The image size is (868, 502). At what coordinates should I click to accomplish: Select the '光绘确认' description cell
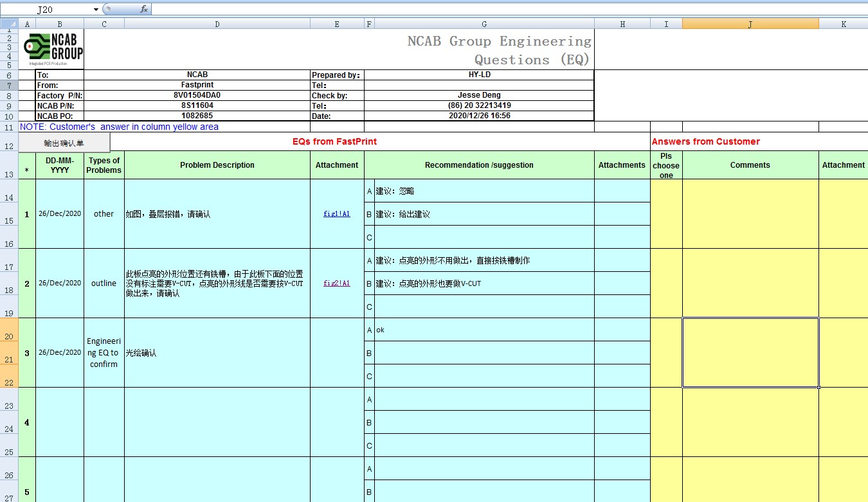(x=217, y=353)
